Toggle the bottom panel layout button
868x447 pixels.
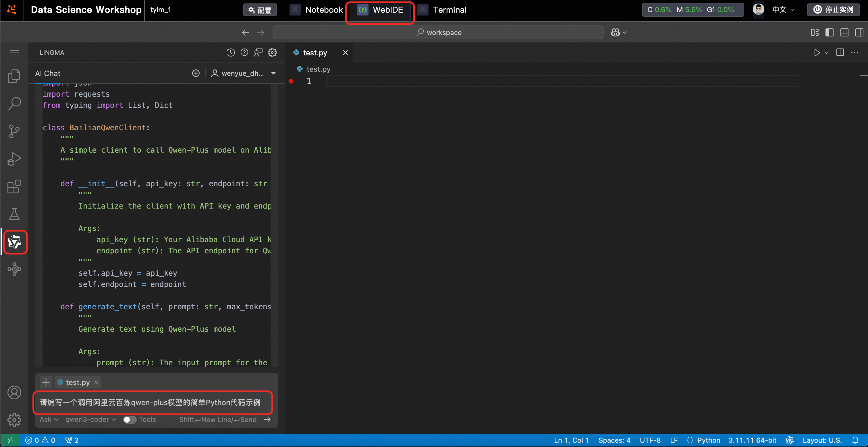[x=844, y=33]
